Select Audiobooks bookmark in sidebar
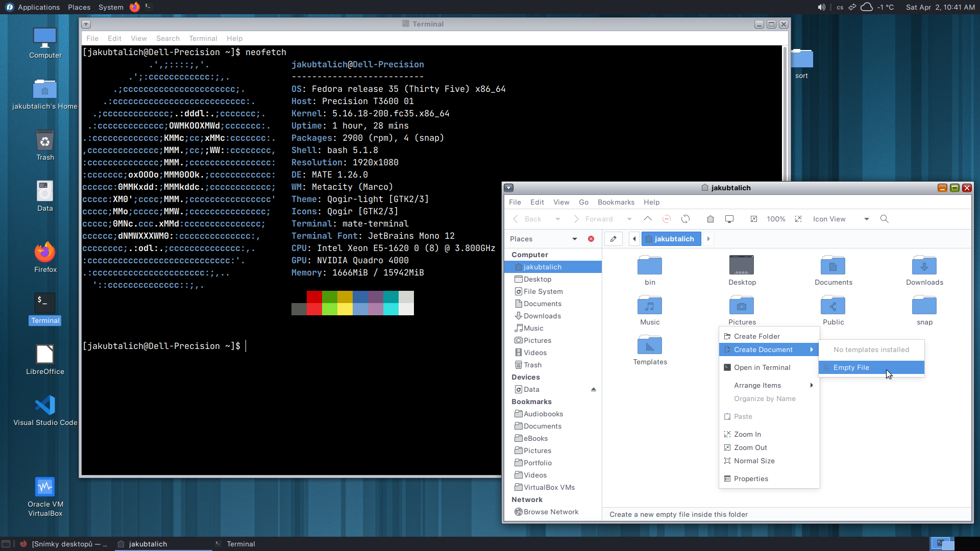This screenshot has height=551, width=980. point(553,414)
